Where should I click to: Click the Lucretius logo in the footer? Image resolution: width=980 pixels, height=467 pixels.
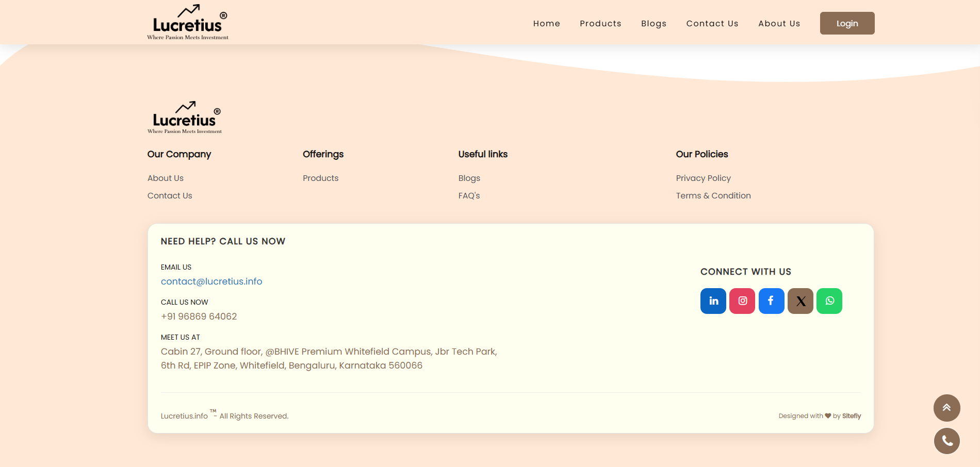[185, 118]
